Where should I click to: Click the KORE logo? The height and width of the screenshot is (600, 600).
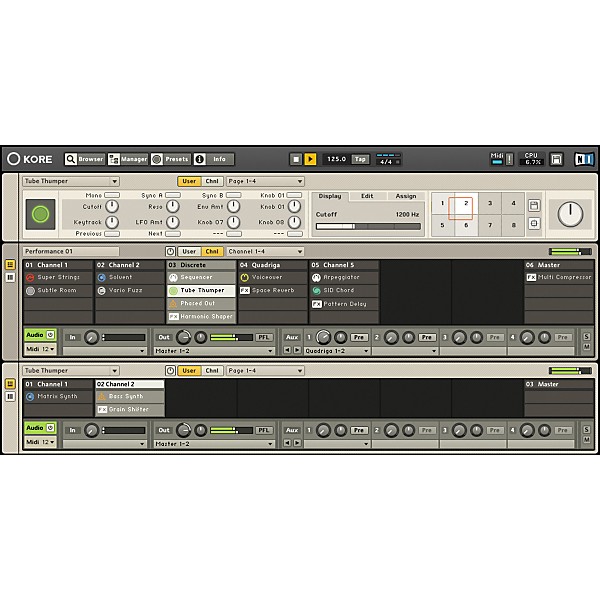pyautogui.click(x=30, y=159)
